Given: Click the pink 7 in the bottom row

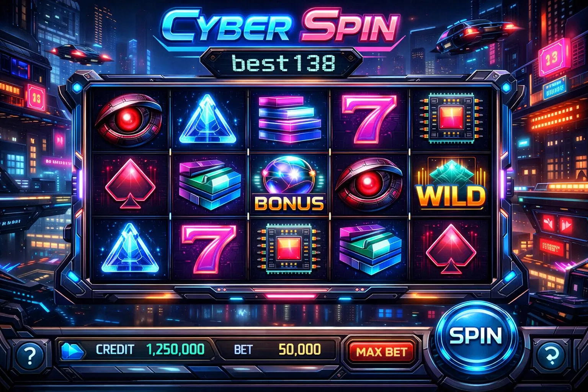Looking at the screenshot, I should click(x=208, y=248).
